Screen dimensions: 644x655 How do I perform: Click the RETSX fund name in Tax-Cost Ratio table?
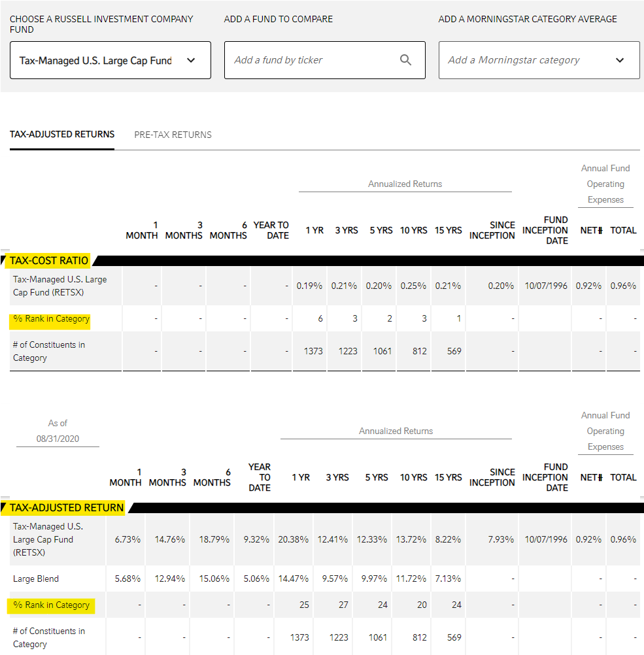tap(59, 286)
